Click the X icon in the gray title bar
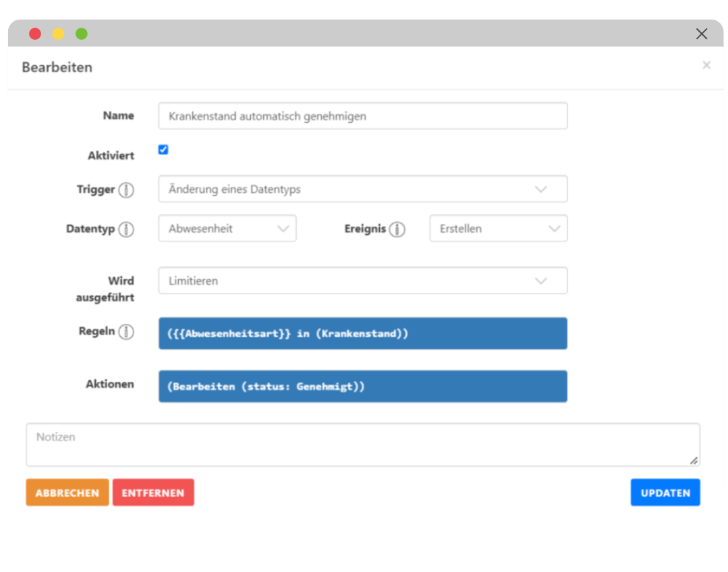 (x=702, y=34)
